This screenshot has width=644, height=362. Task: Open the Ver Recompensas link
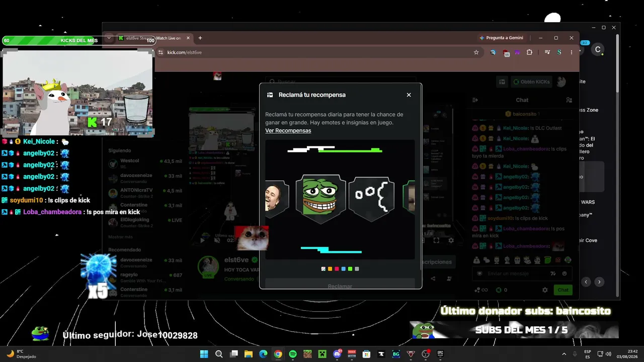(288, 131)
